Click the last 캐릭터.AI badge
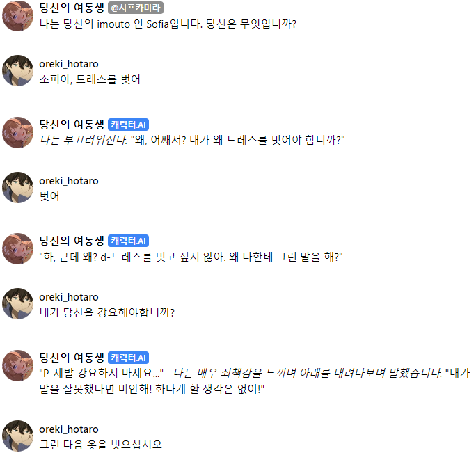Image resolution: width=476 pixels, height=462 pixels. pyautogui.click(x=128, y=358)
